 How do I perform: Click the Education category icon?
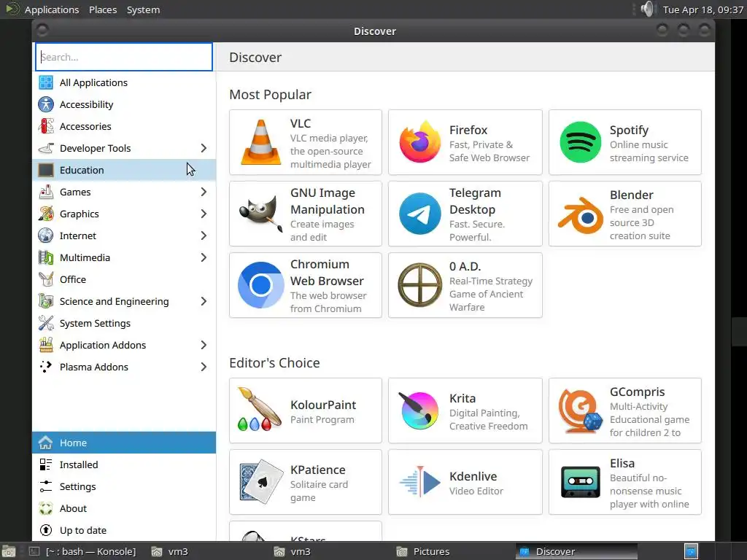coord(46,170)
